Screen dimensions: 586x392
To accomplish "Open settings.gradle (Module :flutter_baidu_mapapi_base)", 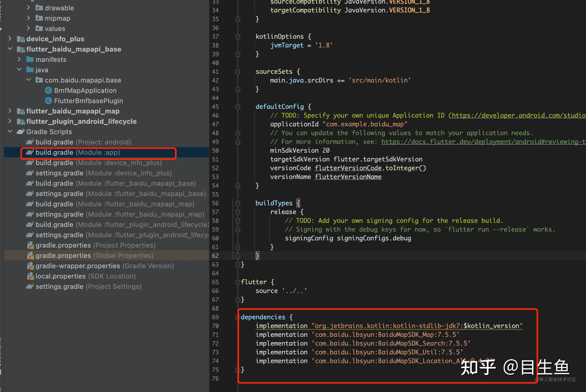I will [x=121, y=194].
